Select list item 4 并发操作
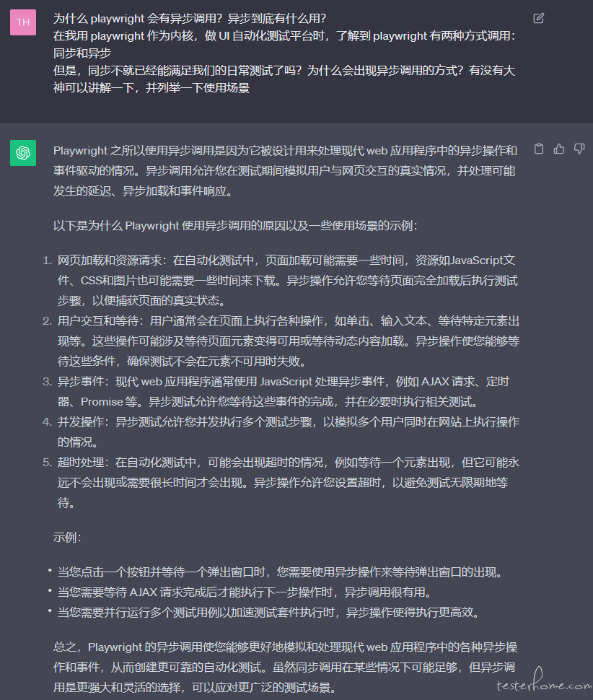 289,432
